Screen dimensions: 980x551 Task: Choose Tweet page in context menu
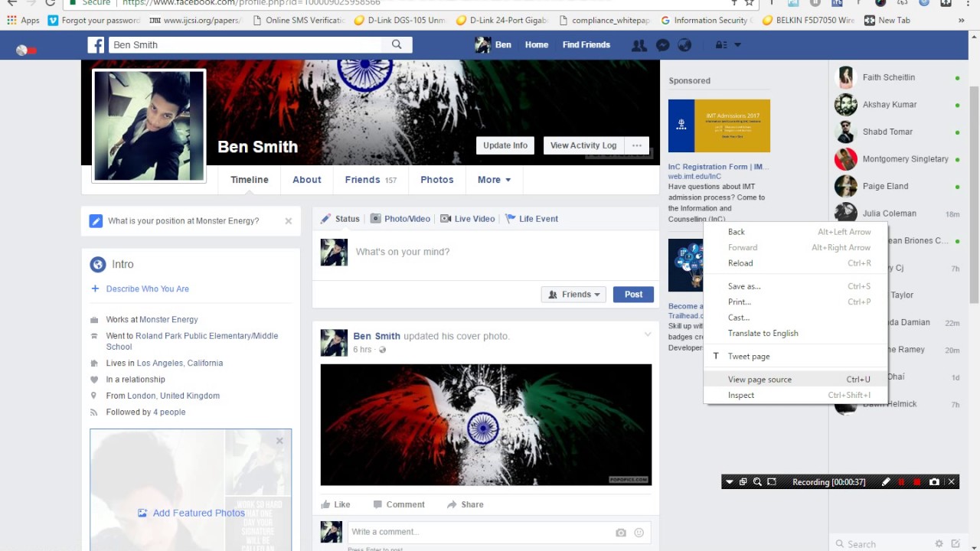coord(795,356)
